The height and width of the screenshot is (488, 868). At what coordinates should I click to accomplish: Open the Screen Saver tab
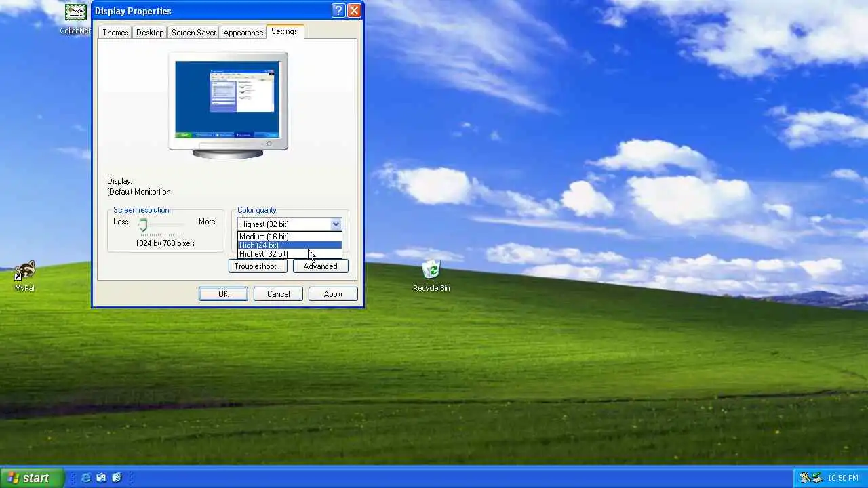(x=193, y=33)
